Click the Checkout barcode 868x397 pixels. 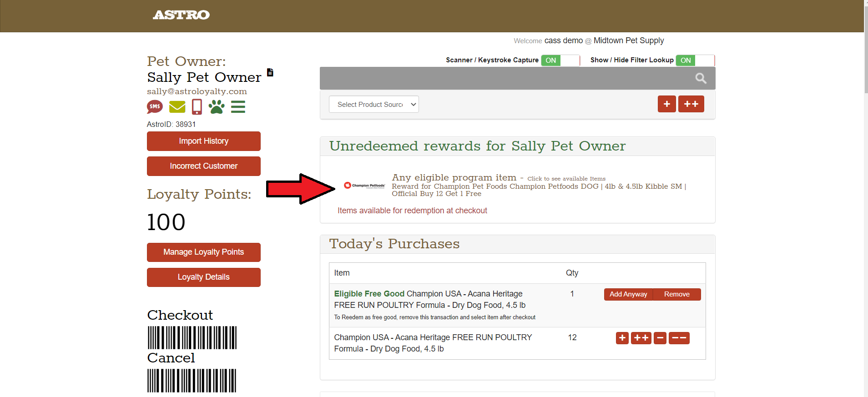192,337
